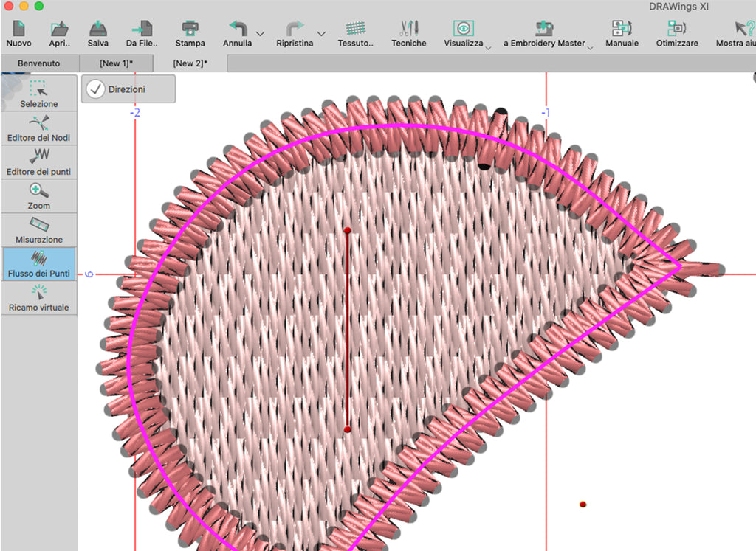This screenshot has width=756, height=551.
Task: Open the [New 1]* tab
Action: pos(118,63)
